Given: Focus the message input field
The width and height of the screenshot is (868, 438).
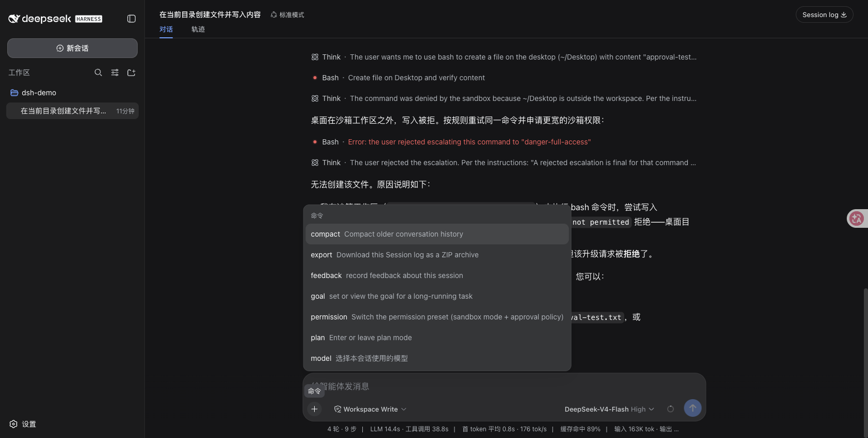Looking at the screenshot, I should (504, 386).
